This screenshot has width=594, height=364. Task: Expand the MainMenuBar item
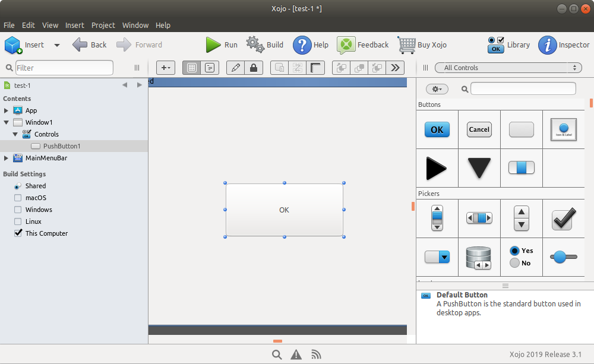click(x=6, y=158)
